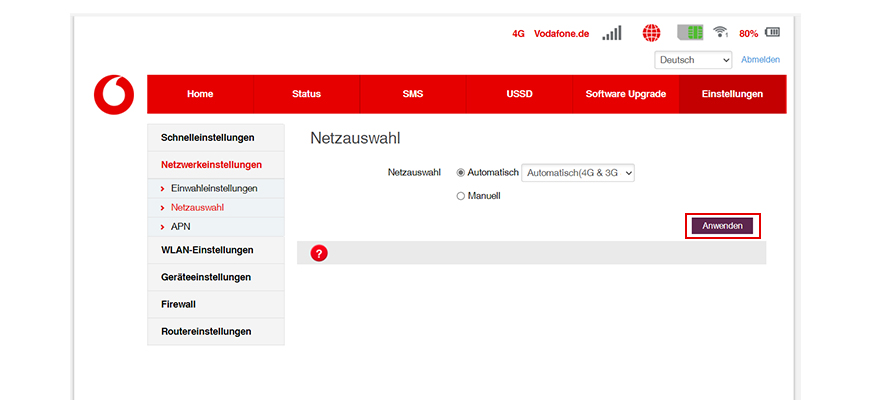This screenshot has width=879, height=400.
Task: Expand the Geräteeinstellungen sidebar section
Action: [x=206, y=277]
